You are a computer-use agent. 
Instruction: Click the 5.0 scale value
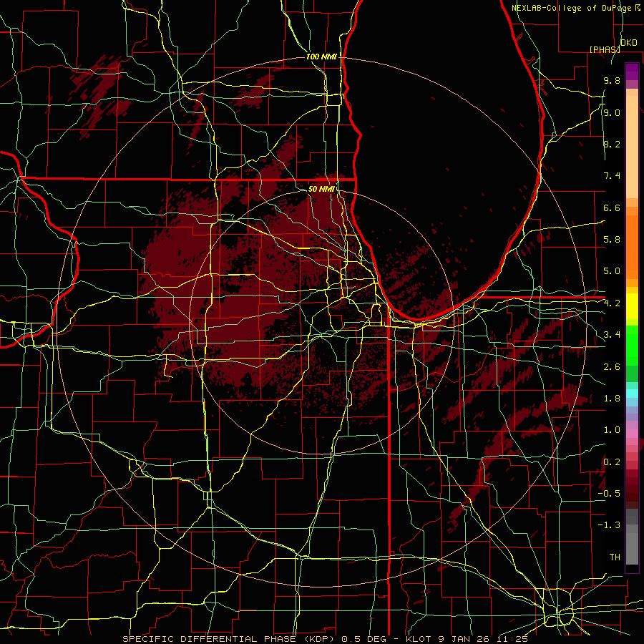[612, 271]
